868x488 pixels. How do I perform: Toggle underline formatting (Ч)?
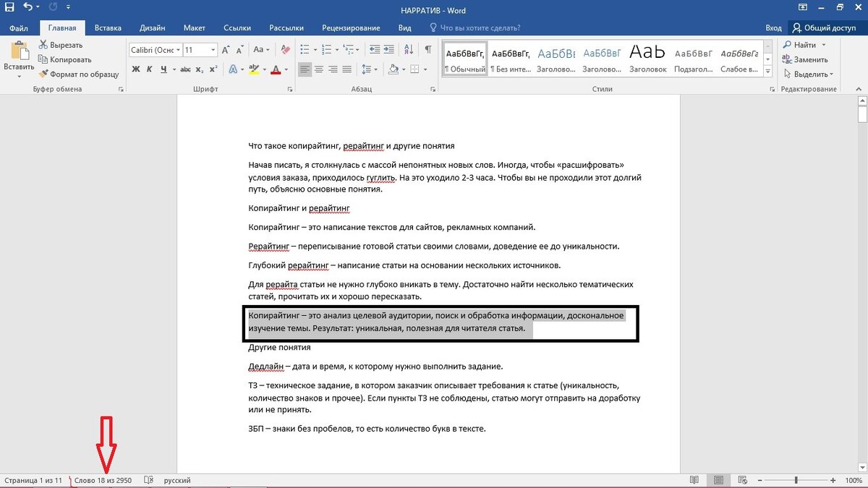[163, 69]
